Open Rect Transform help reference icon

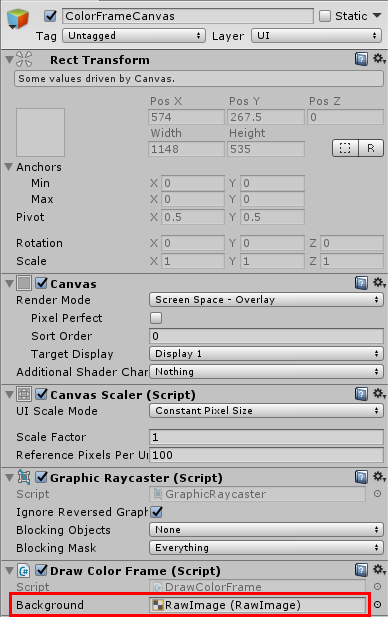pyautogui.click(x=361, y=59)
